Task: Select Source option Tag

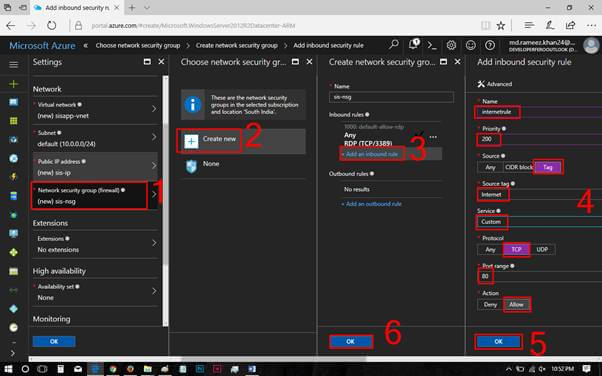Action: 548,167
